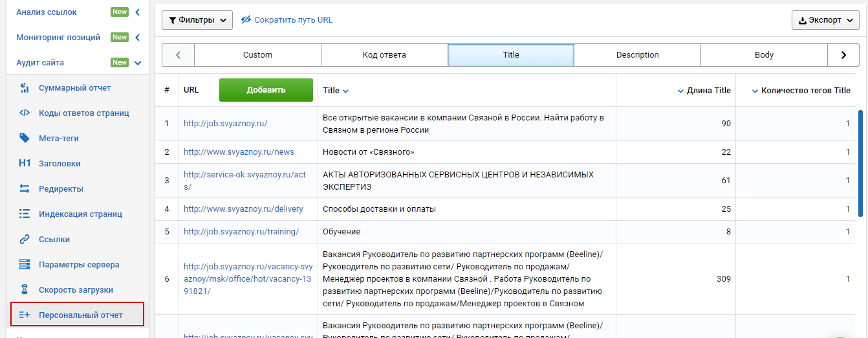Click the Длина Title value 309

(724, 279)
